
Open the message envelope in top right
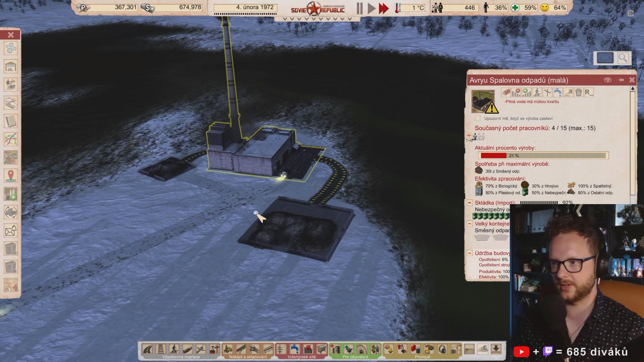605,58
